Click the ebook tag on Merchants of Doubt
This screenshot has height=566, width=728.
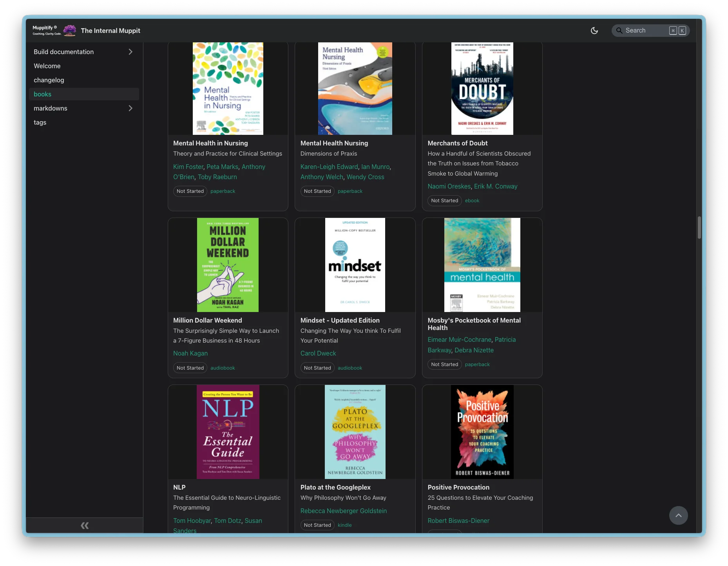472,200
